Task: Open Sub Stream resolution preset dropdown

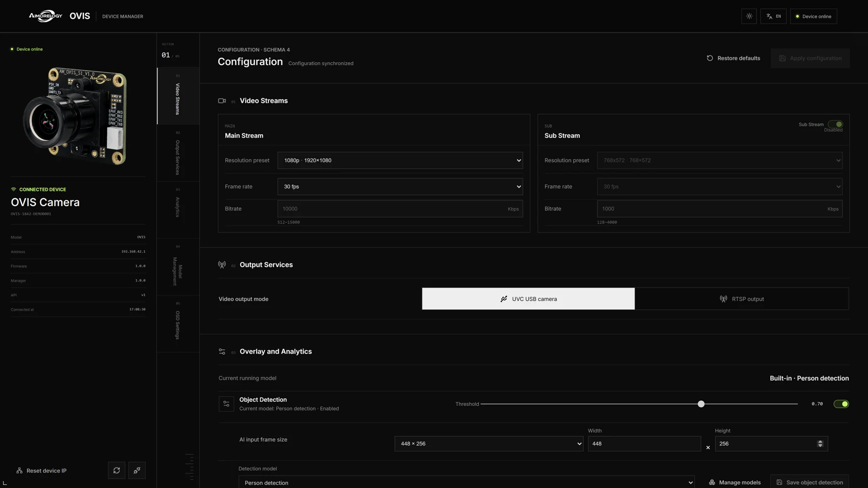Action: (x=720, y=160)
